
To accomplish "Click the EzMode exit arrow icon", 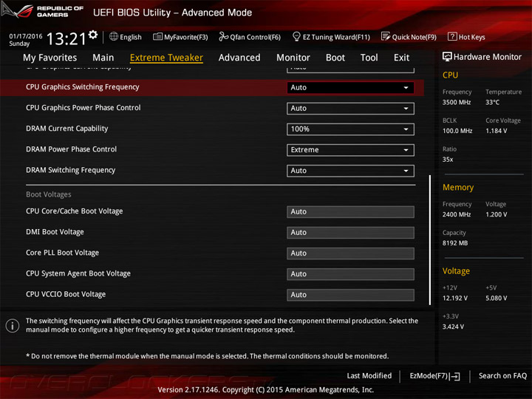I will coord(455,376).
